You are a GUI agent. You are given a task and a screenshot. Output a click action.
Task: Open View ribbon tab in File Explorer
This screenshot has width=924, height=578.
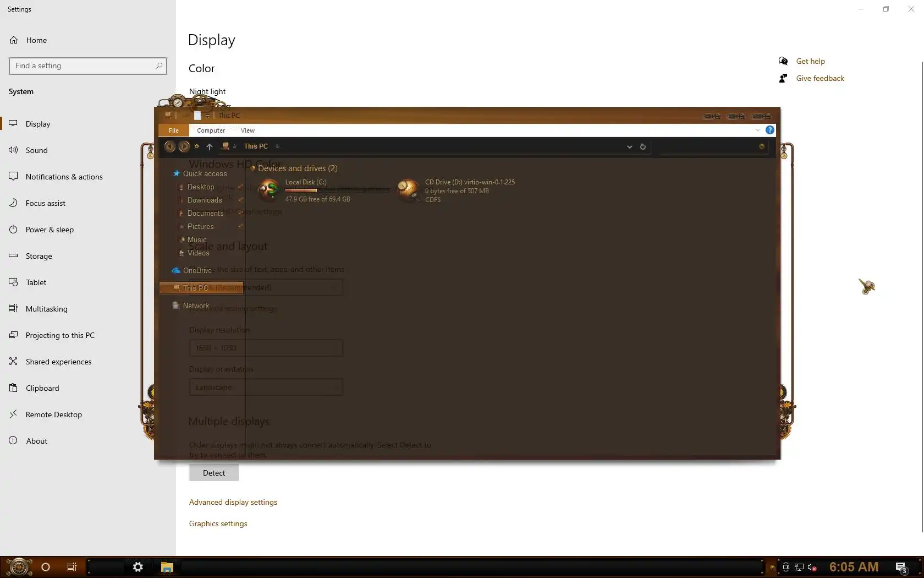(x=248, y=130)
